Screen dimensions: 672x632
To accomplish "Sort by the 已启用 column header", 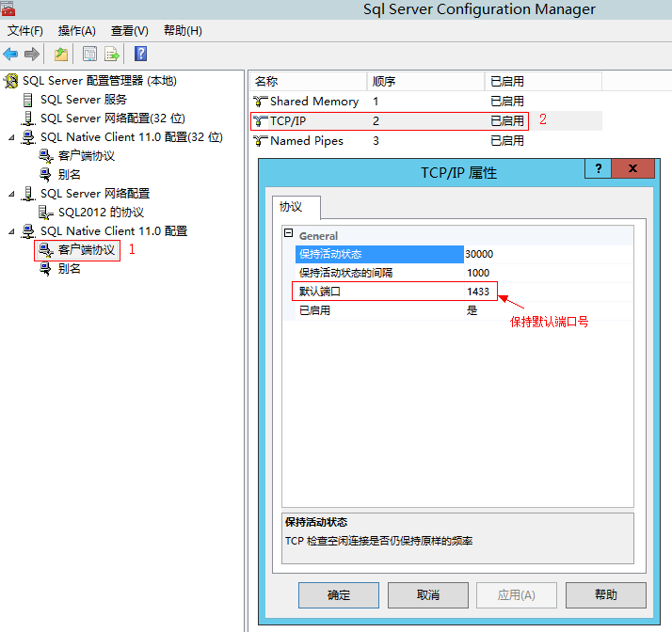I will [543, 82].
